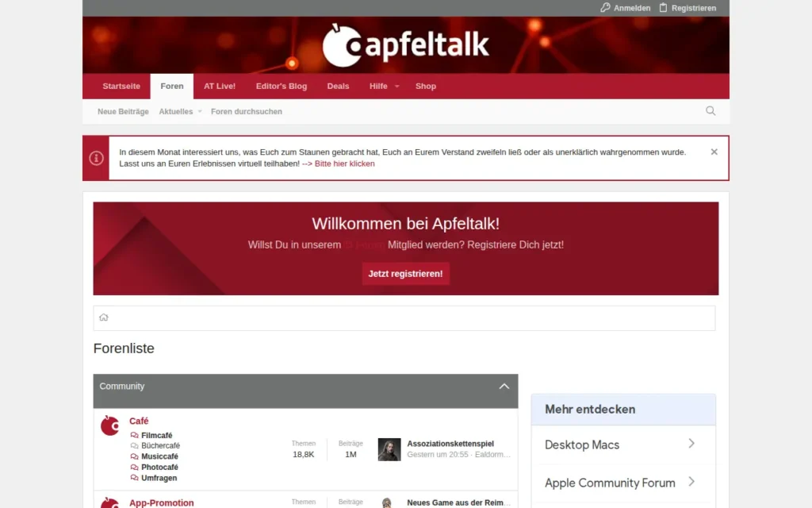This screenshot has height=508, width=812.
Task: Go to the Startseite tab
Action: 121,86
